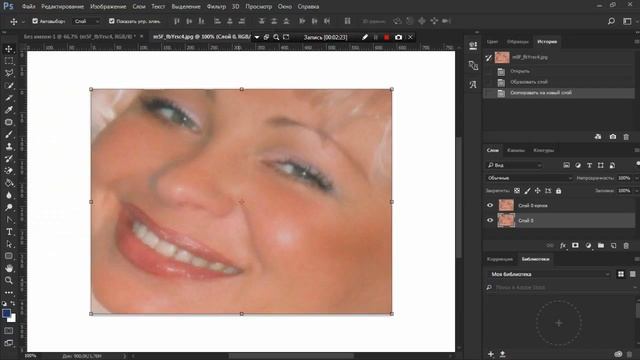Switch to the Образцы tab

[x=517, y=42]
